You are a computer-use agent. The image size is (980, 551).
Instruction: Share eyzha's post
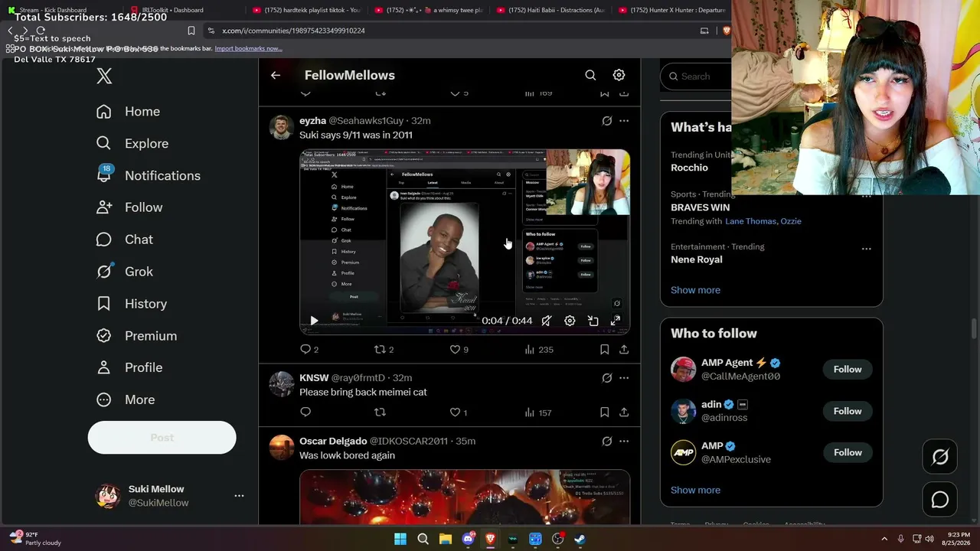click(x=624, y=350)
